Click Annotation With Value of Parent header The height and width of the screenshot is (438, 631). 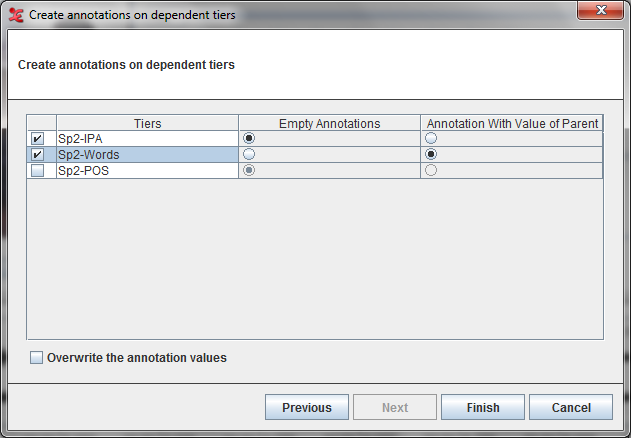[511, 123]
